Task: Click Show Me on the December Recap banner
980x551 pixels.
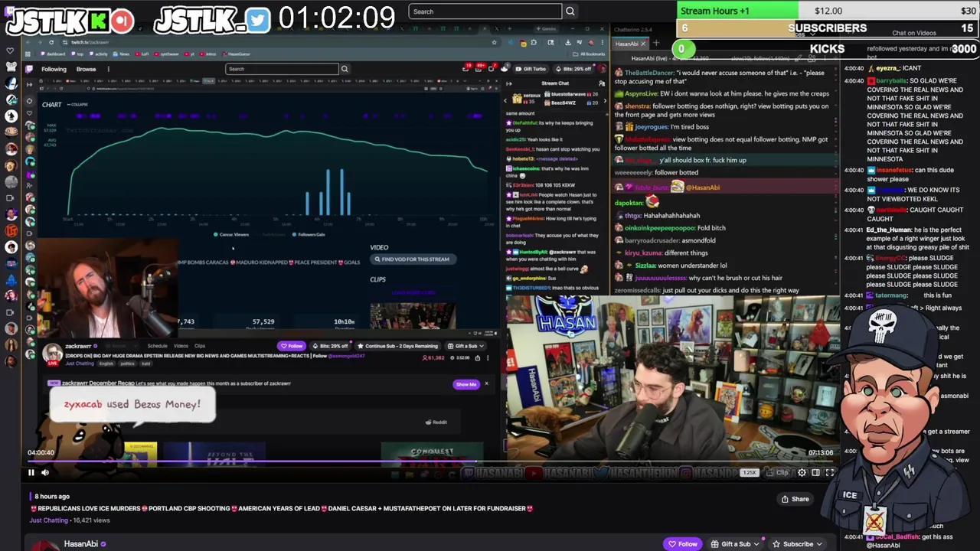Action: point(466,384)
